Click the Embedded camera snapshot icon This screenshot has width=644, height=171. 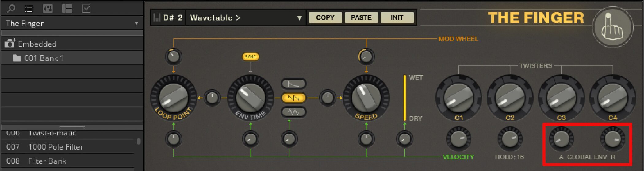point(10,43)
